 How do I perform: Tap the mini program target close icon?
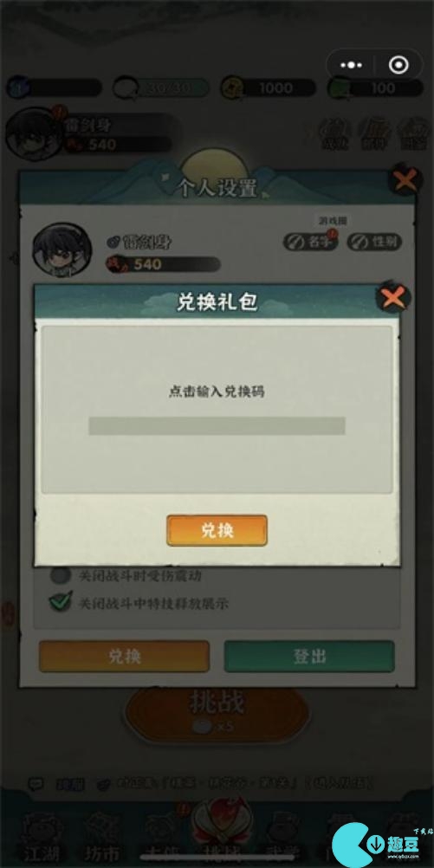[x=398, y=65]
